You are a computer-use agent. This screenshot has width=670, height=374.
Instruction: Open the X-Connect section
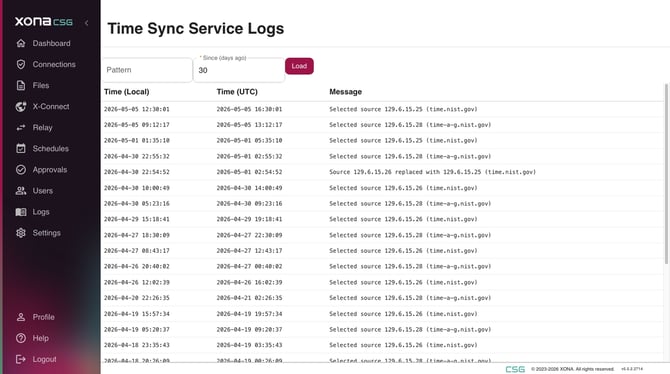(x=51, y=106)
